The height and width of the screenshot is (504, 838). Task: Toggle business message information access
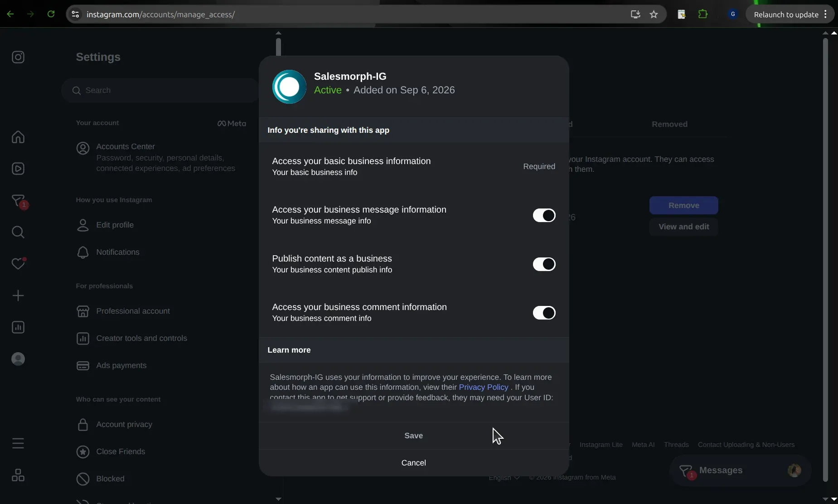click(x=544, y=215)
